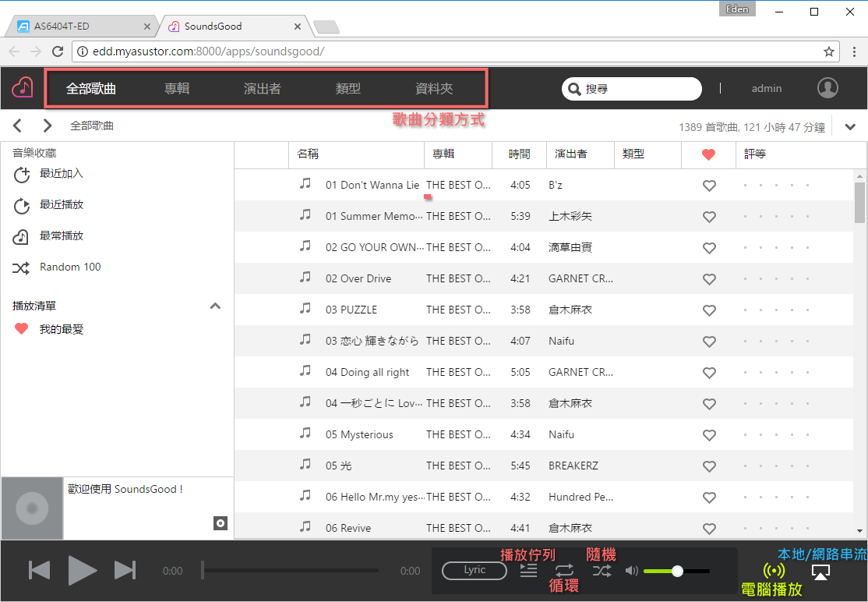Viewport: 868px width, 602px height.
Task: Favorite the song 05 Mysterious
Action: [709, 435]
